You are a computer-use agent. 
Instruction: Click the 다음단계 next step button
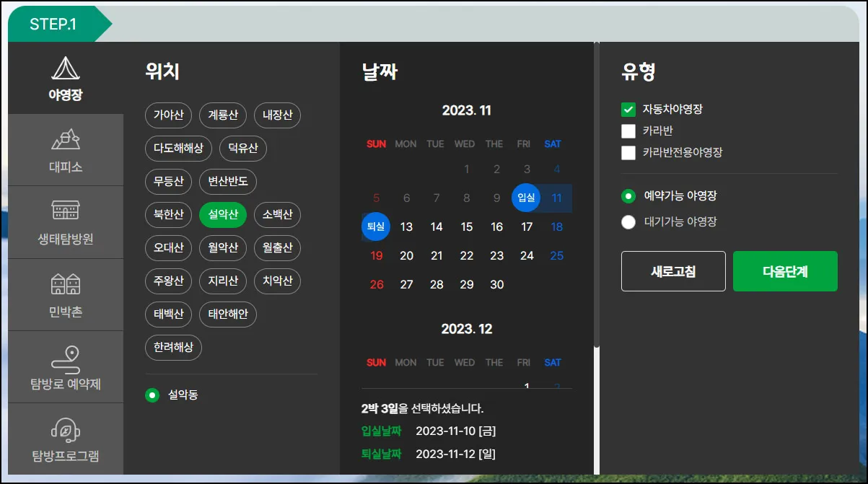pos(785,271)
